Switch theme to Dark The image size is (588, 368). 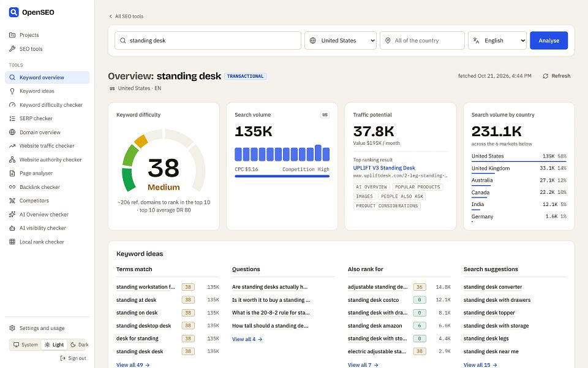pos(80,345)
